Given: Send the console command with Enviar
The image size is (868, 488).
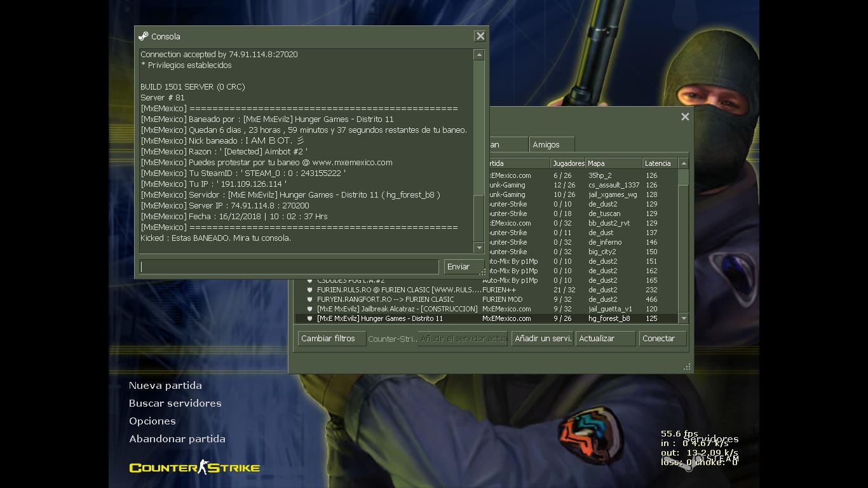Looking at the screenshot, I should 464,267.
